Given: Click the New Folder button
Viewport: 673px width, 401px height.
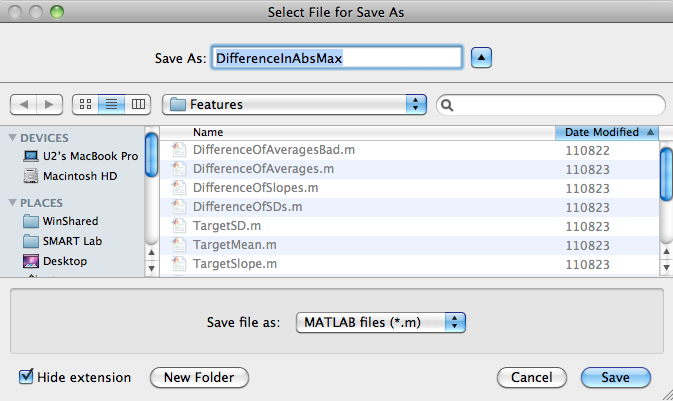Looking at the screenshot, I should [x=199, y=377].
